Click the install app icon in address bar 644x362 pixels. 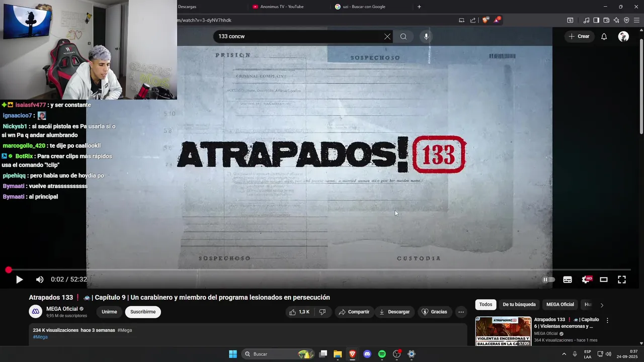(461, 20)
